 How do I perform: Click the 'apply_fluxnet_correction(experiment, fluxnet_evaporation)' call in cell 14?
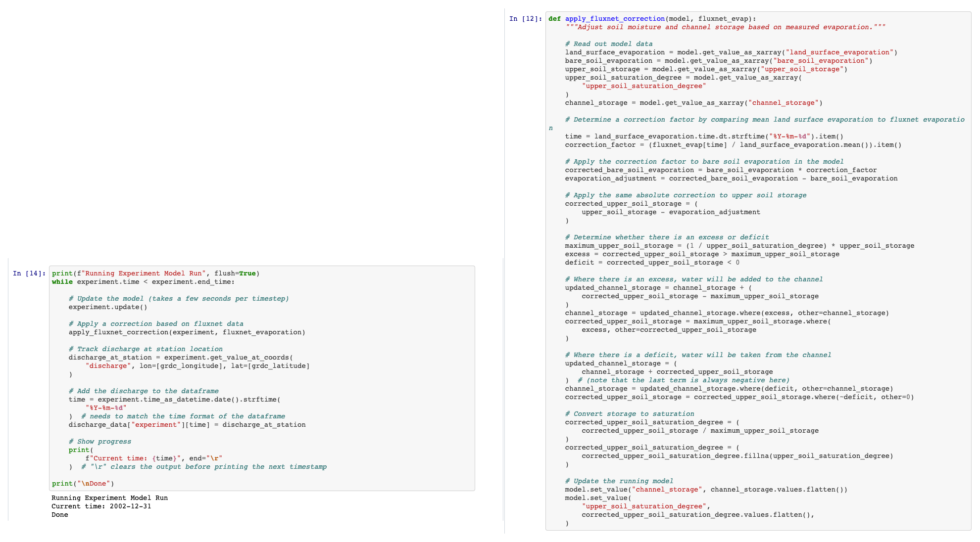187,332
